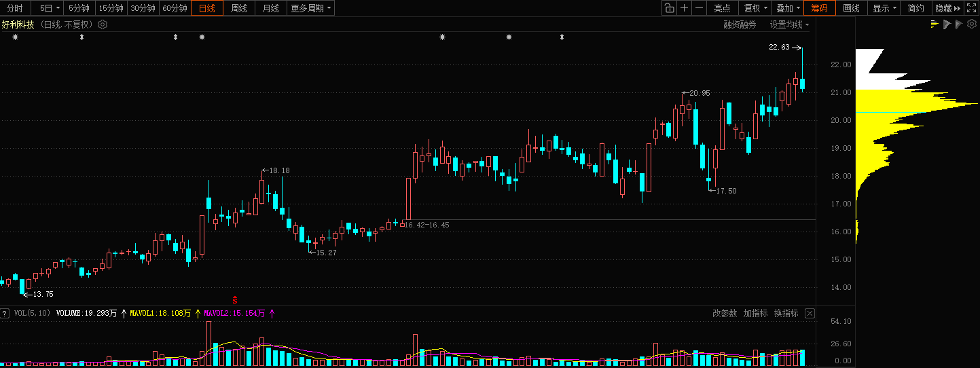Close the VOL indicator panel

pos(810,313)
